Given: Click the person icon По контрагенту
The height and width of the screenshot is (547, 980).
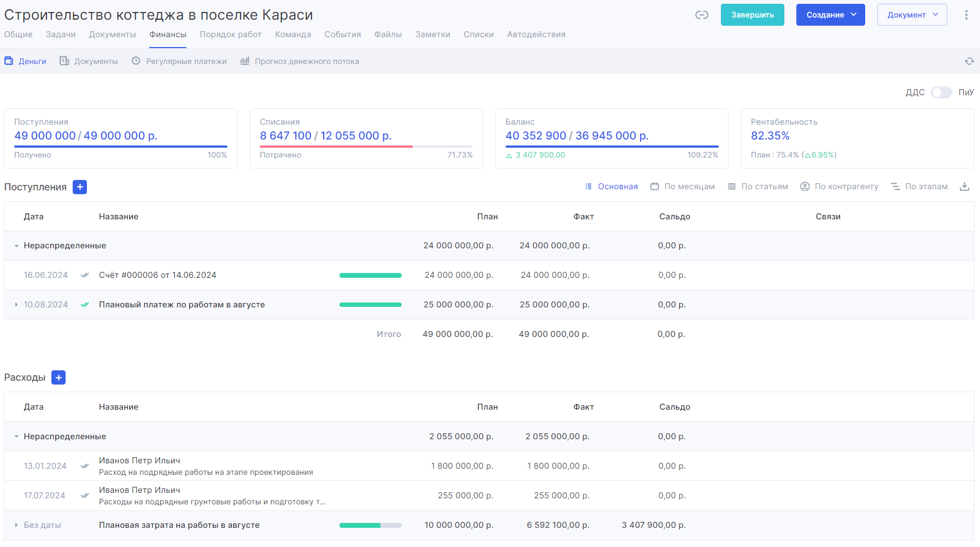Looking at the screenshot, I should pyautogui.click(x=805, y=187).
